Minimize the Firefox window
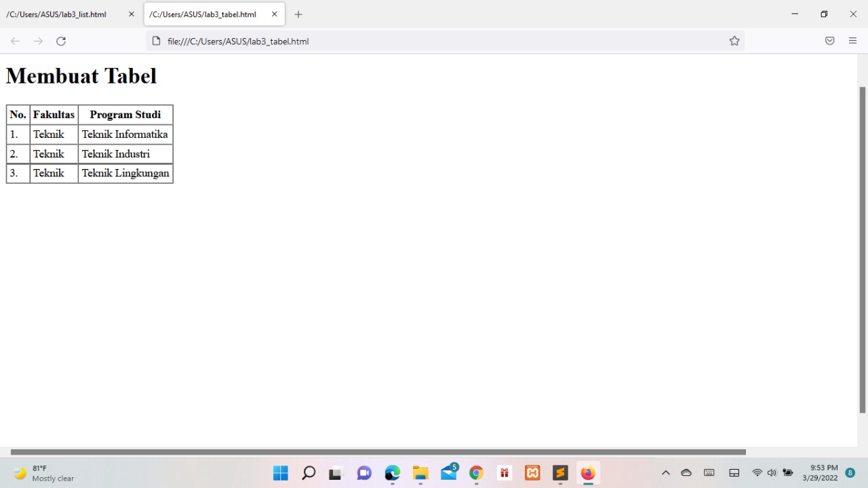 tap(795, 14)
